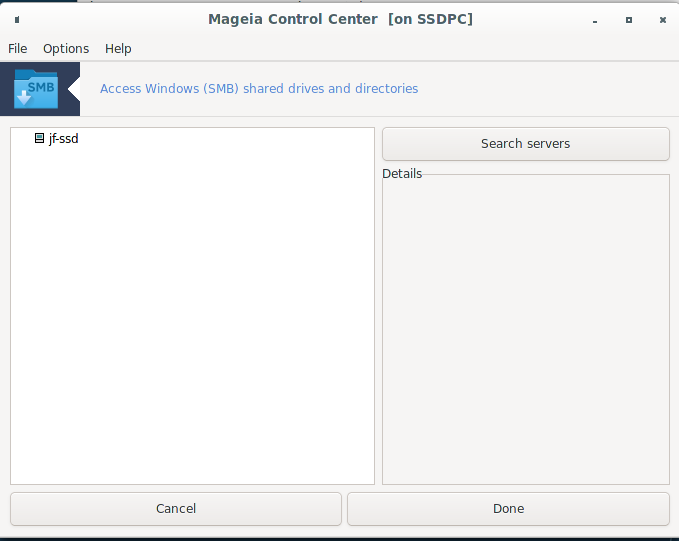Click the 'Access Windows (SMB) shared drives' heading
This screenshot has height=541, width=679.
[259, 88]
